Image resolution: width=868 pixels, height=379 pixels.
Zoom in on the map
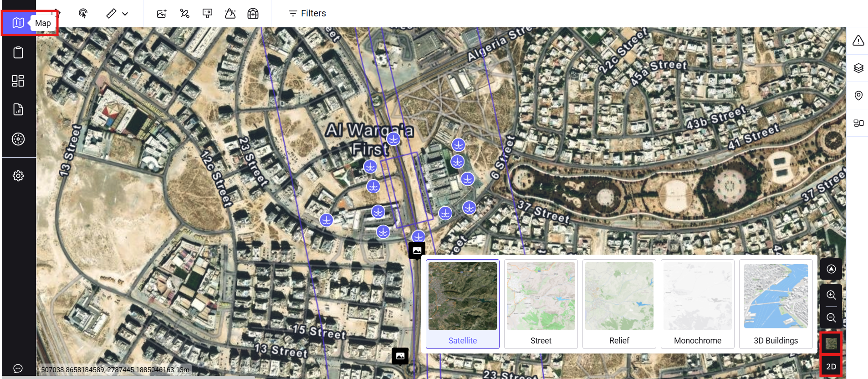point(831,295)
